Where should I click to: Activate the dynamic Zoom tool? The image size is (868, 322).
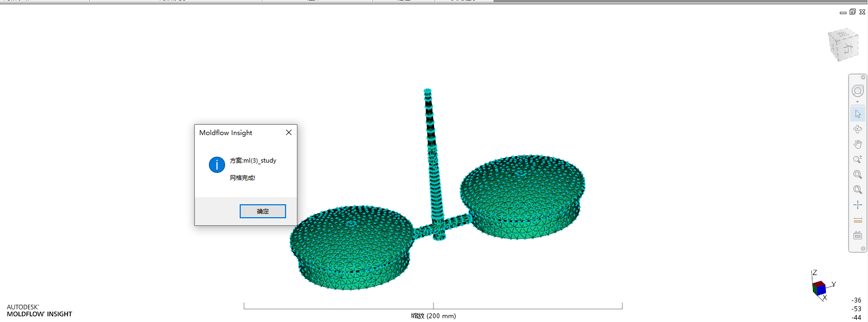858,159
